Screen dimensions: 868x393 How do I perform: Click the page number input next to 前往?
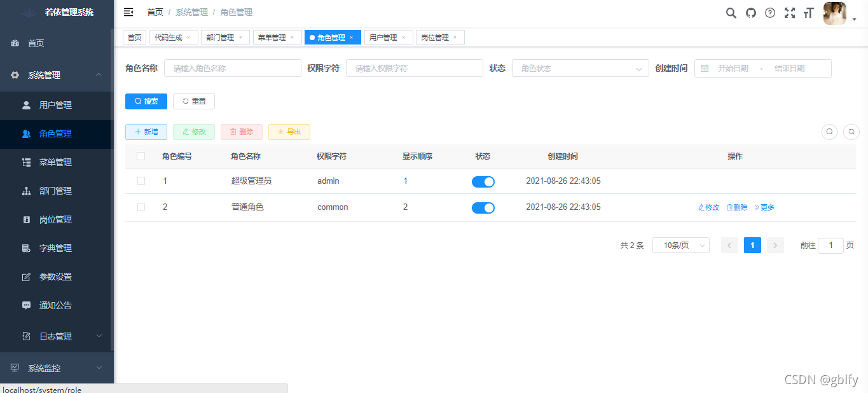pyautogui.click(x=830, y=245)
